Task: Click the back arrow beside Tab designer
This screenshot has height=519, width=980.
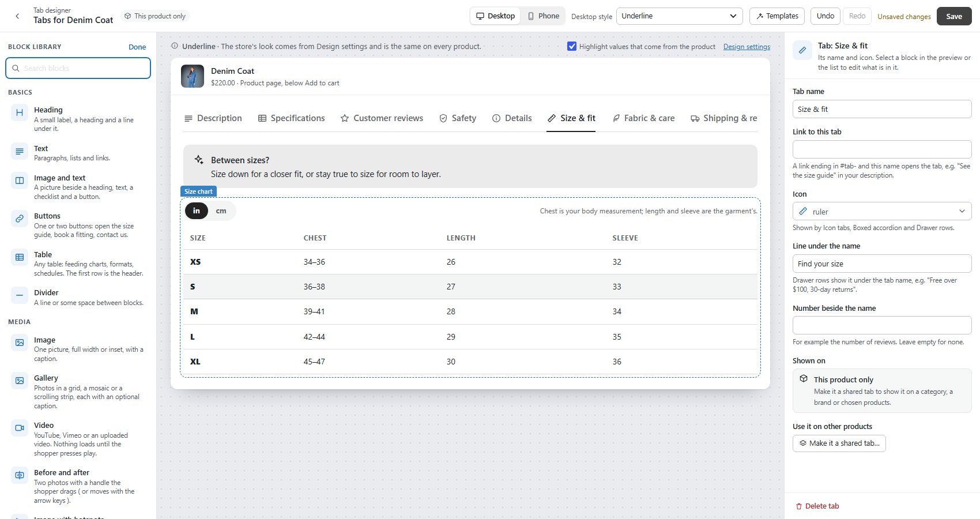Action: [17, 16]
